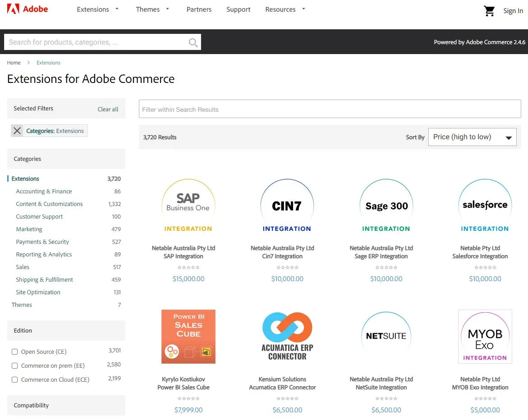Remove the Categories: Extensions filter
The image size is (528, 420).
(x=17, y=131)
